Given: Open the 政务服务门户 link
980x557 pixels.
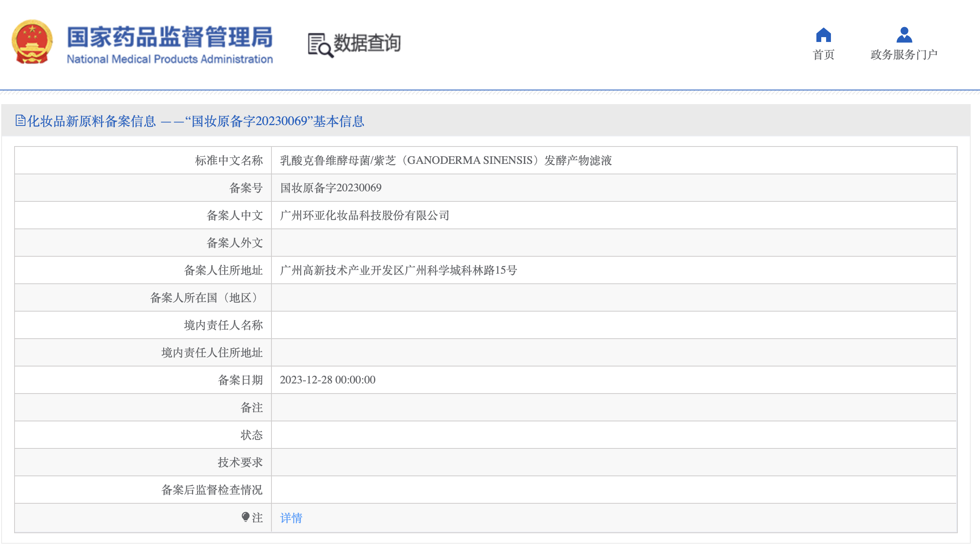Looking at the screenshot, I should (x=904, y=55).
